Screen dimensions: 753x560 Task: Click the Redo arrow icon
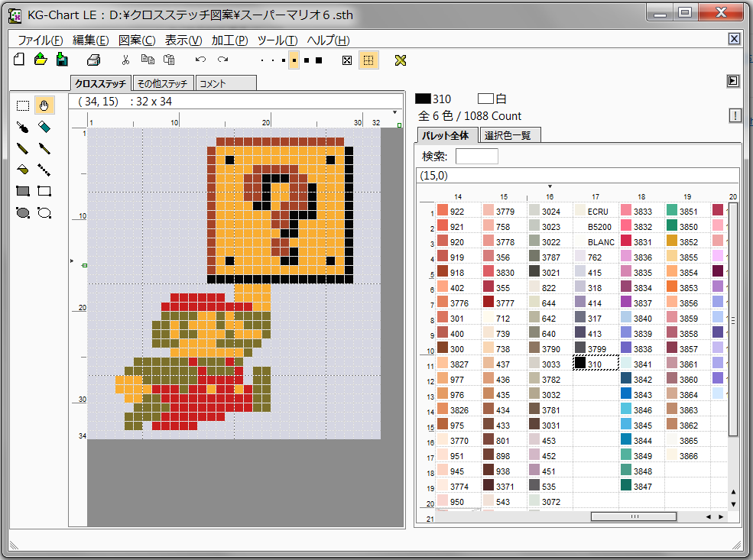click(222, 60)
